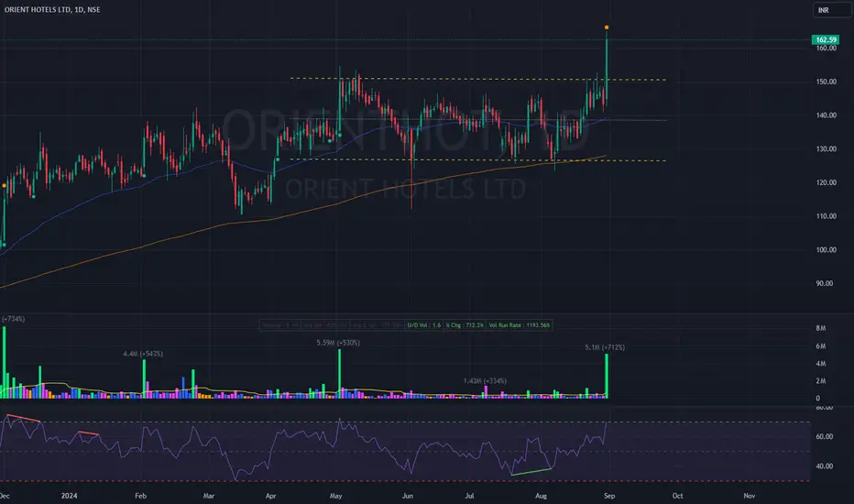Click the 5.1M (+712%) volume label
Screen dimensions: 854x504
click(x=605, y=347)
